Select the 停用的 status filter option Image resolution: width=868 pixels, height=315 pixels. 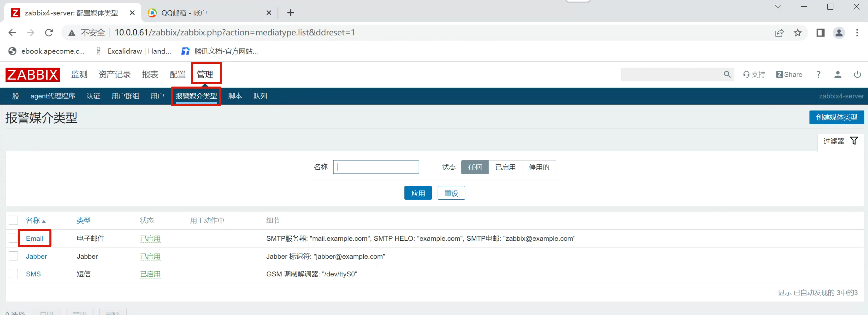click(x=539, y=167)
